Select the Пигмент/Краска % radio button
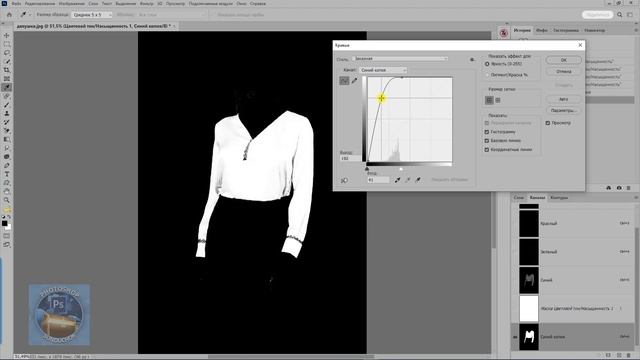This screenshot has width=640, height=360. point(487,75)
